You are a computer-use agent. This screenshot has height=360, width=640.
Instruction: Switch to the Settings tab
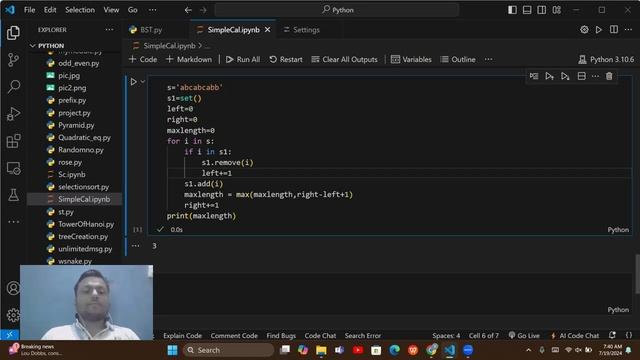(306, 30)
